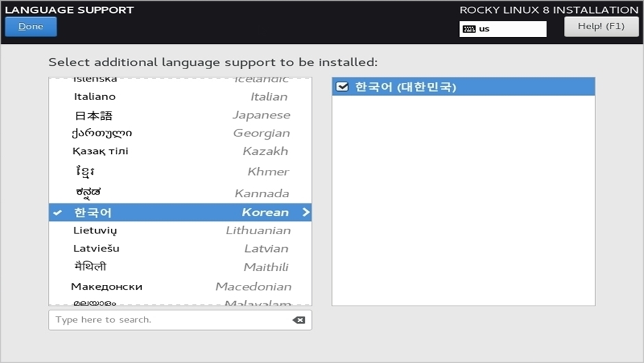The height and width of the screenshot is (363, 644).
Task: Click the checkmark beside Korean row
Action: point(58,213)
